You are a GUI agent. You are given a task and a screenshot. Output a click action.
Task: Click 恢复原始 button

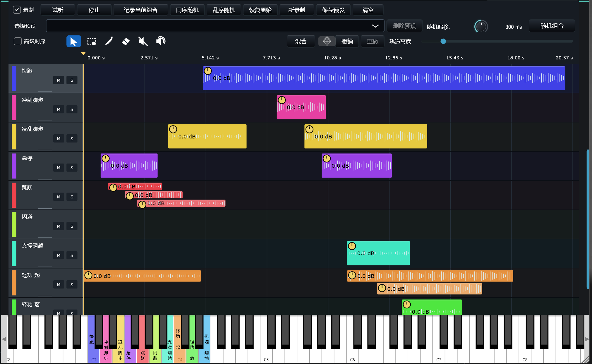click(x=260, y=10)
